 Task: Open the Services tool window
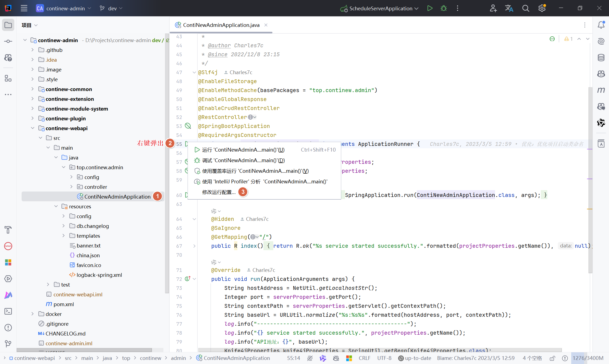[8, 279]
